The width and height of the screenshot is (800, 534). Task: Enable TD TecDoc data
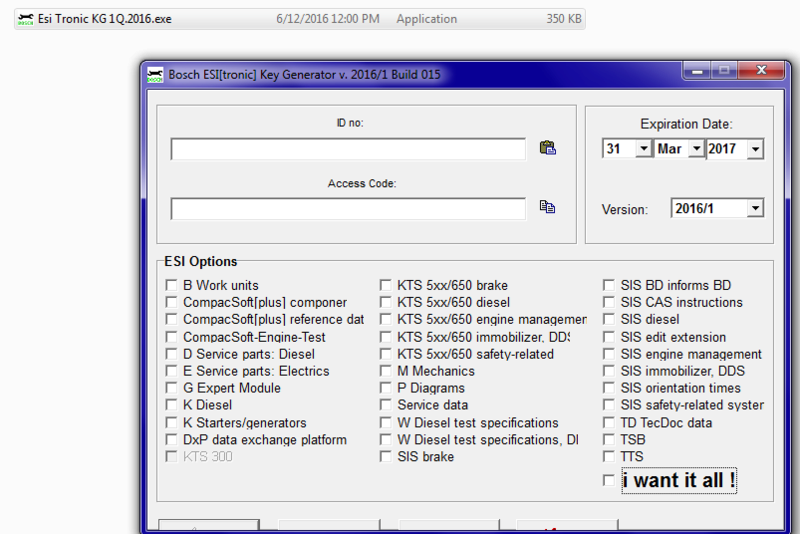pos(609,423)
